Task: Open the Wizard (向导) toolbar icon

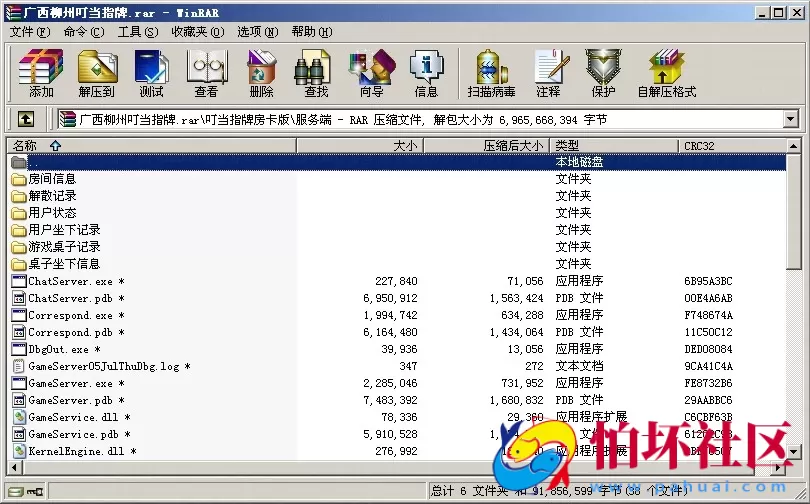Action: click(372, 72)
